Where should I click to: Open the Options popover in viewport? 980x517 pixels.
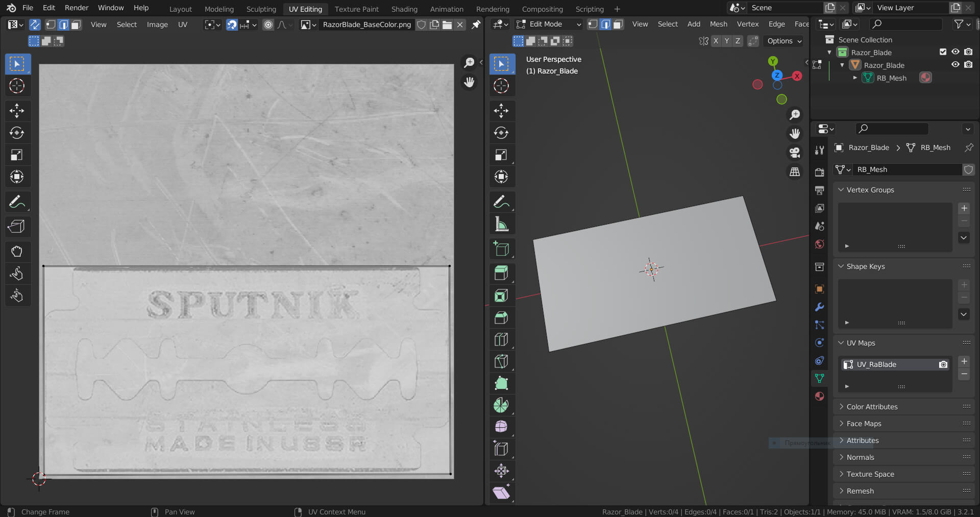(x=784, y=41)
